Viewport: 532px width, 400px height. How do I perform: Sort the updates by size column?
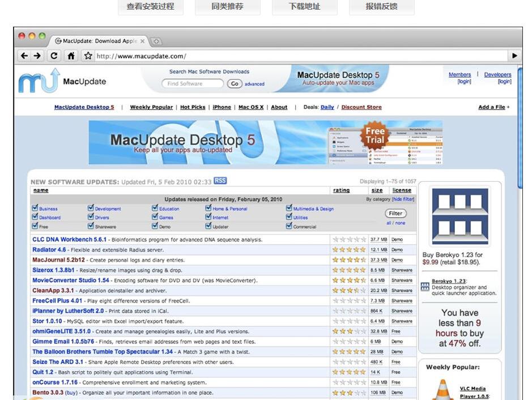(377, 190)
